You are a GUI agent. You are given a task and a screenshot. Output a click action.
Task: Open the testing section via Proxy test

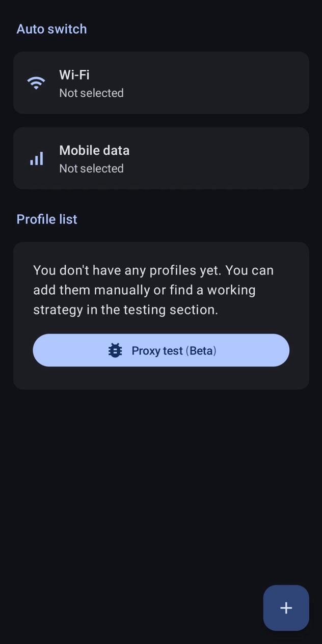161,350
